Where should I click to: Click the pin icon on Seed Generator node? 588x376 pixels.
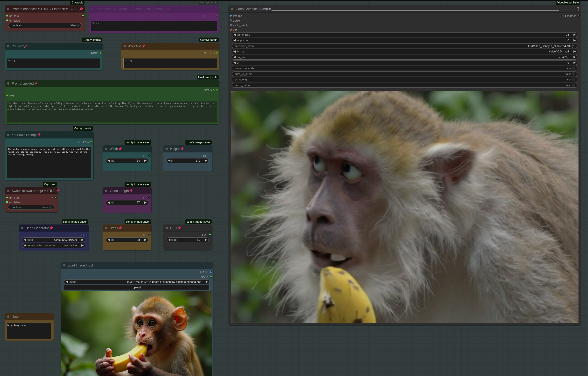click(x=51, y=228)
